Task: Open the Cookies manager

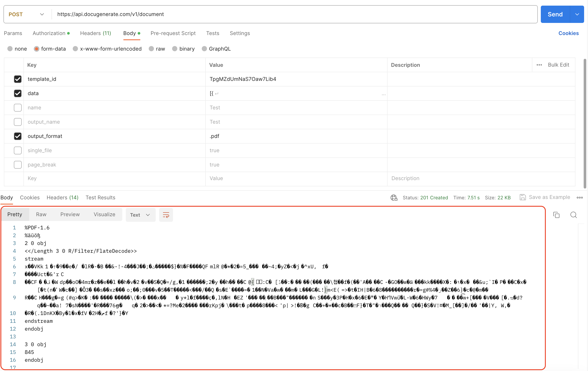Action: (569, 33)
